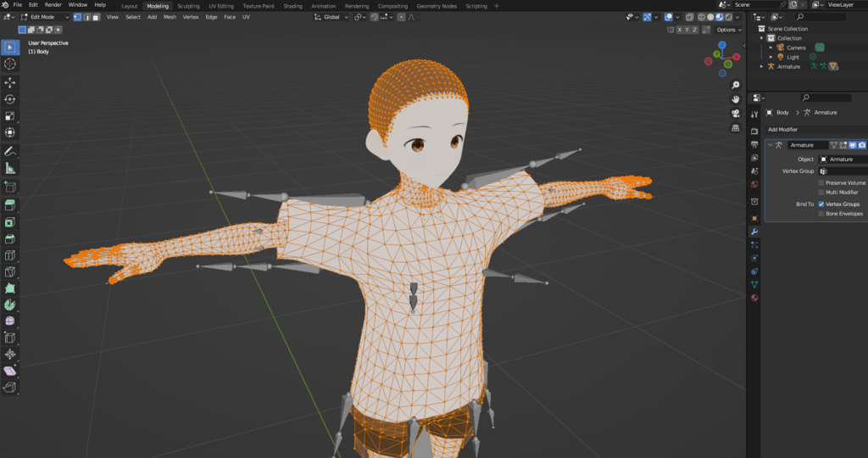This screenshot has width=868, height=458.
Task: Open the Mesh menu
Action: pyautogui.click(x=170, y=17)
